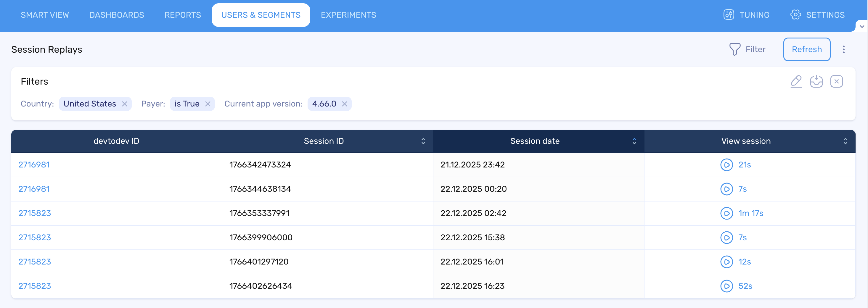Viewport: 868px width, 308px height.
Task: Open the three-dot more options menu
Action: [x=843, y=49]
